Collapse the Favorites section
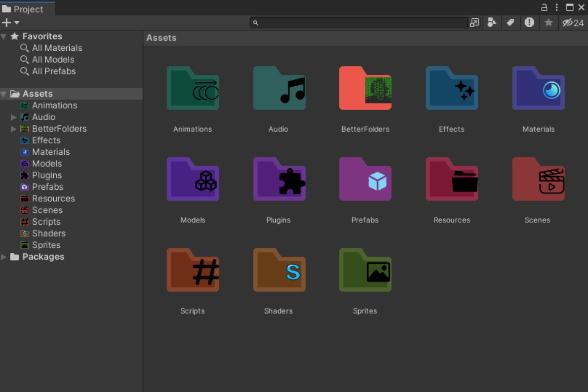This screenshot has height=392, width=588. point(3,36)
